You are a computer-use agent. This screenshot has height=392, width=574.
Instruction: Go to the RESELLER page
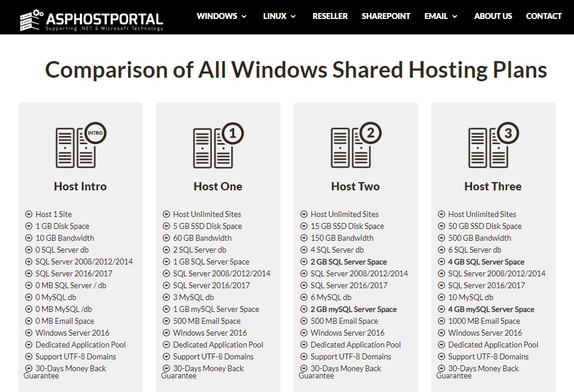point(330,16)
